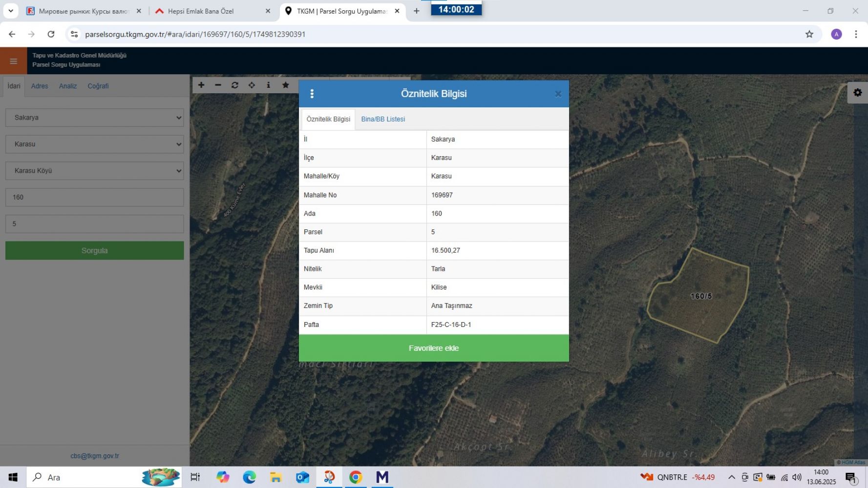Viewport: 868px width, 488px height.
Task: Select the Coğrafi tab
Action: (98, 86)
